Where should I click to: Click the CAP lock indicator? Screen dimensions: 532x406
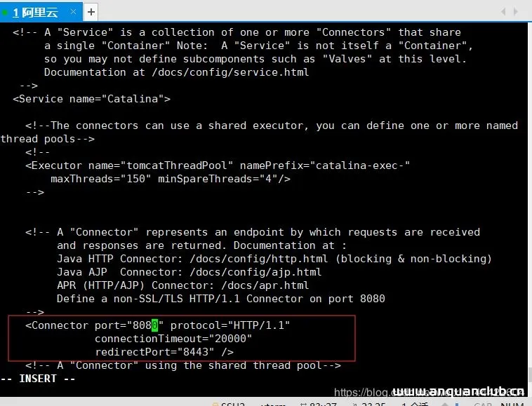(x=483, y=404)
